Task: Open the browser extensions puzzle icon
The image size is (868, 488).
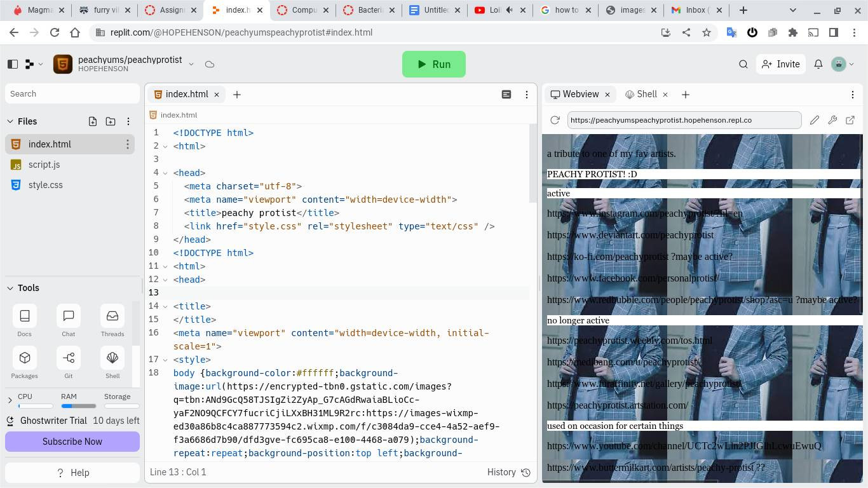Action: coord(793,32)
